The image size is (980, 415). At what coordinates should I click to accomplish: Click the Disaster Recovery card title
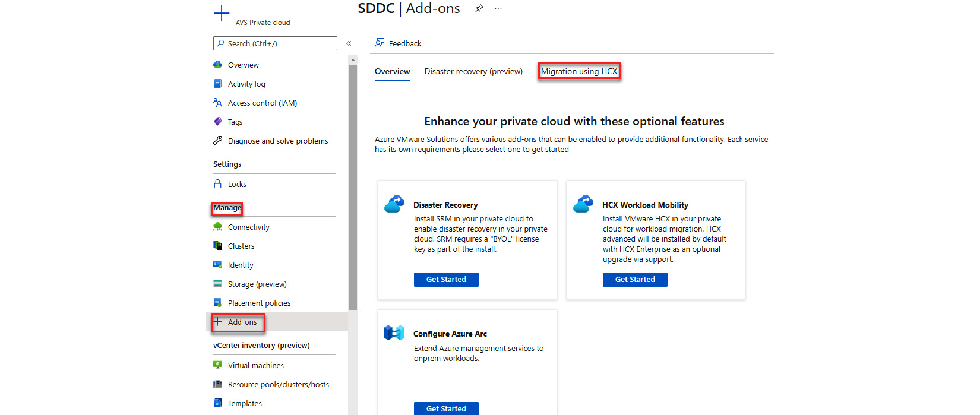point(445,205)
